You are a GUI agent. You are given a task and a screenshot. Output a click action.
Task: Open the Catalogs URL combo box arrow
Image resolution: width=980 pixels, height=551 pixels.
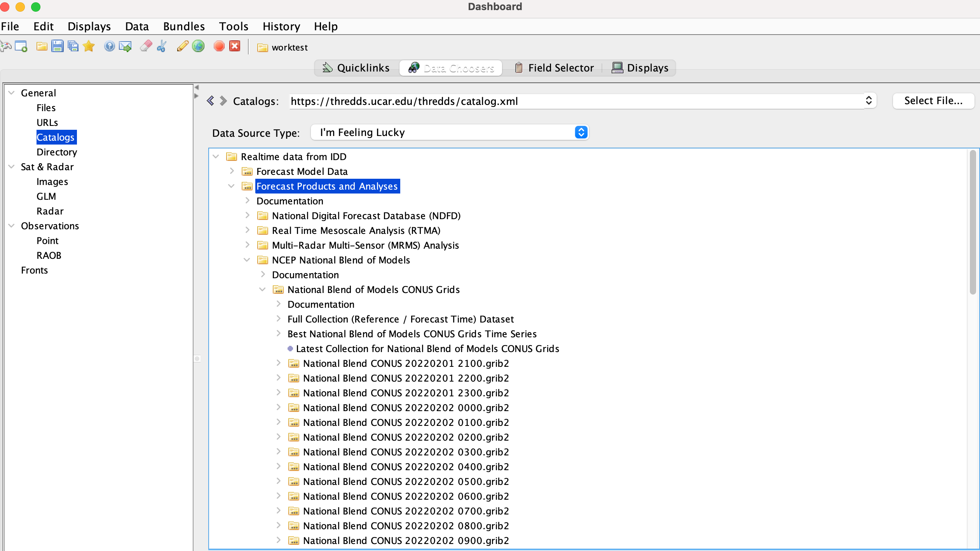pyautogui.click(x=869, y=101)
